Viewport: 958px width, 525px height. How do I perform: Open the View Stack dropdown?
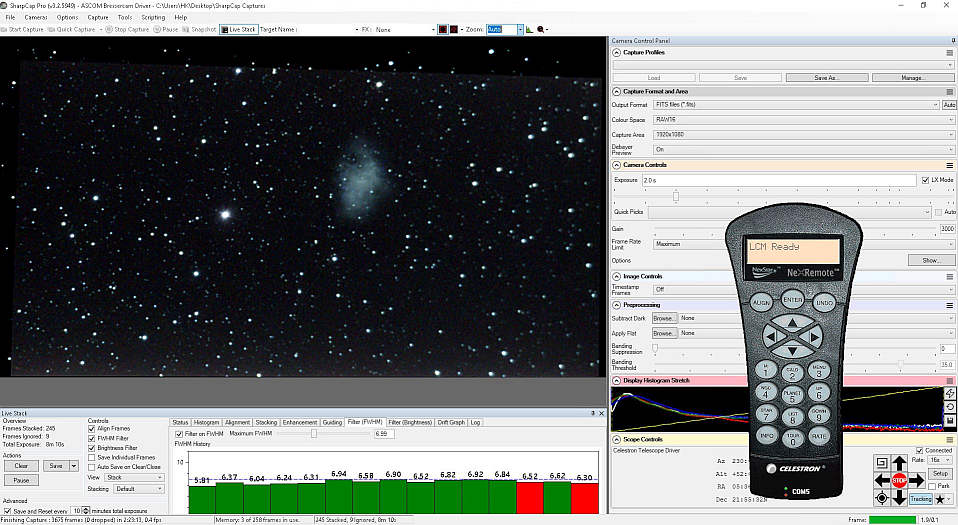point(134,477)
